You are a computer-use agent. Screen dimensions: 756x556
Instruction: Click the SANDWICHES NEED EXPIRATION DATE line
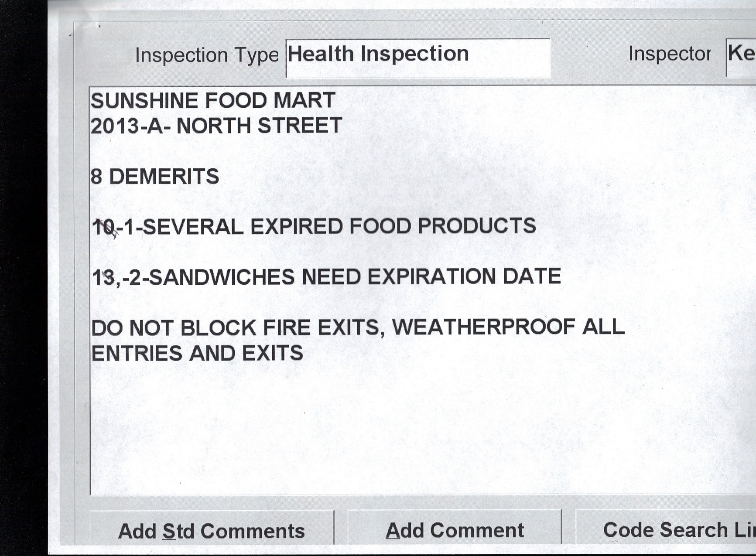(326, 277)
